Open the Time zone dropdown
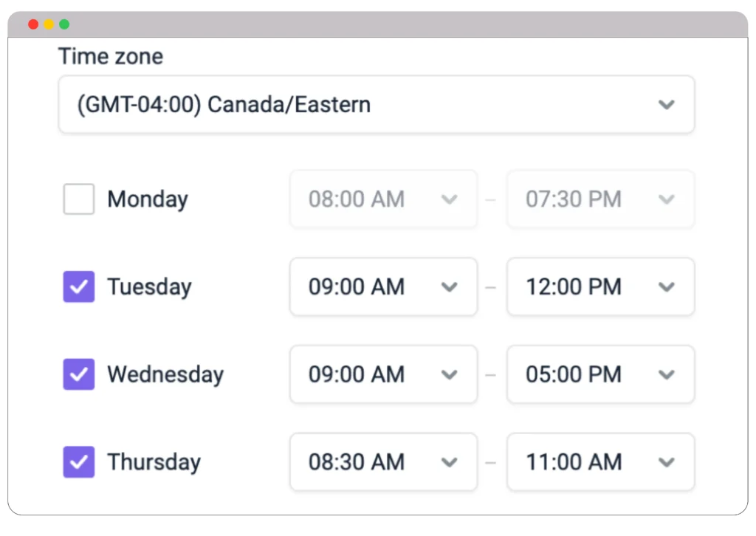756x536 pixels. tap(376, 105)
